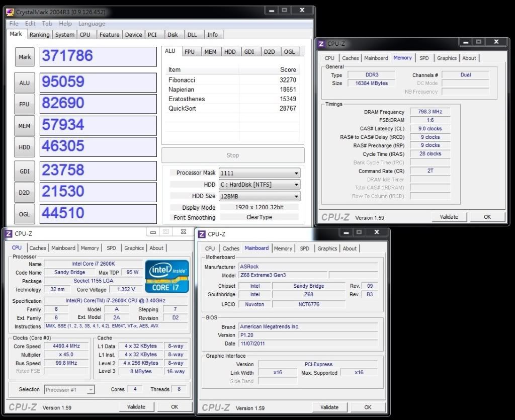Click the CrystalMark title bar app icon
The height and width of the screenshot is (420, 515).
click(10, 12)
